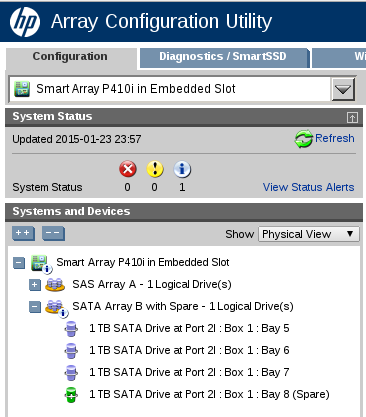Click the yellow warning status icon
Screen dimensions: 366x417
(155, 169)
